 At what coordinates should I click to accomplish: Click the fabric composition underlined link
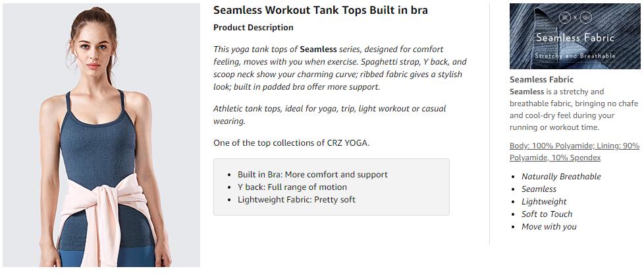575,152
